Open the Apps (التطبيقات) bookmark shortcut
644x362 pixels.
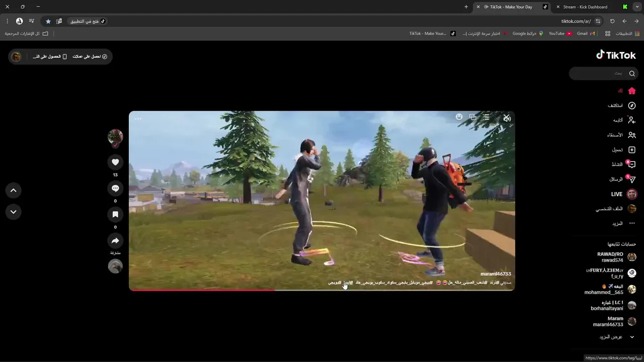(628, 34)
